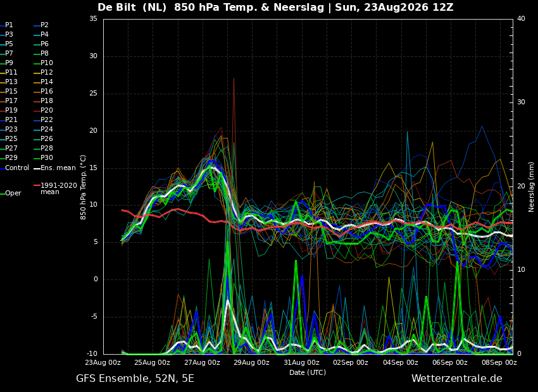
Task: Click the P28 legend entry
Action: pos(43,149)
